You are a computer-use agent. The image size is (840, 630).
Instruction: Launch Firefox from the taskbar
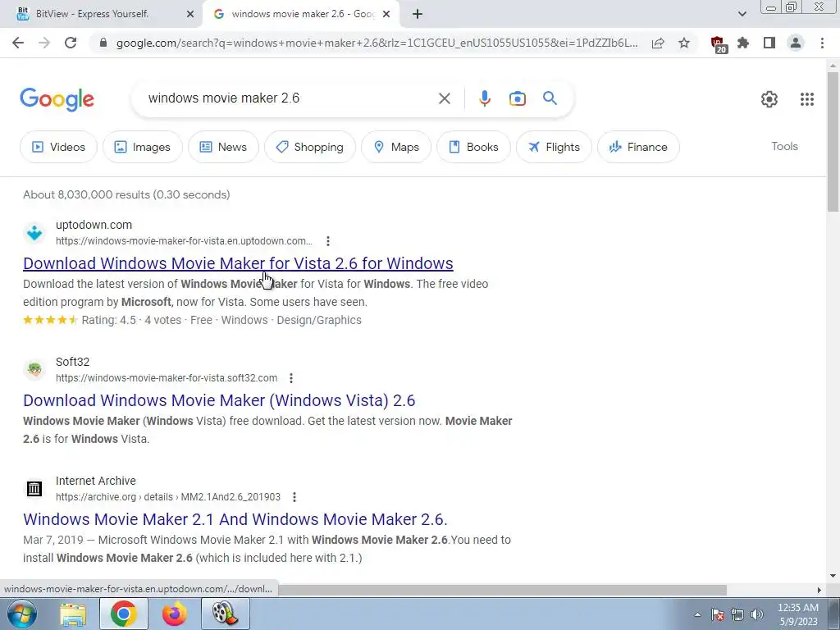[174, 614]
